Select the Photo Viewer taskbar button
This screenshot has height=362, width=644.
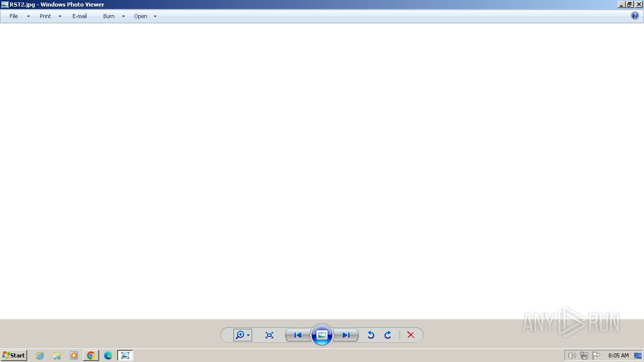click(125, 355)
